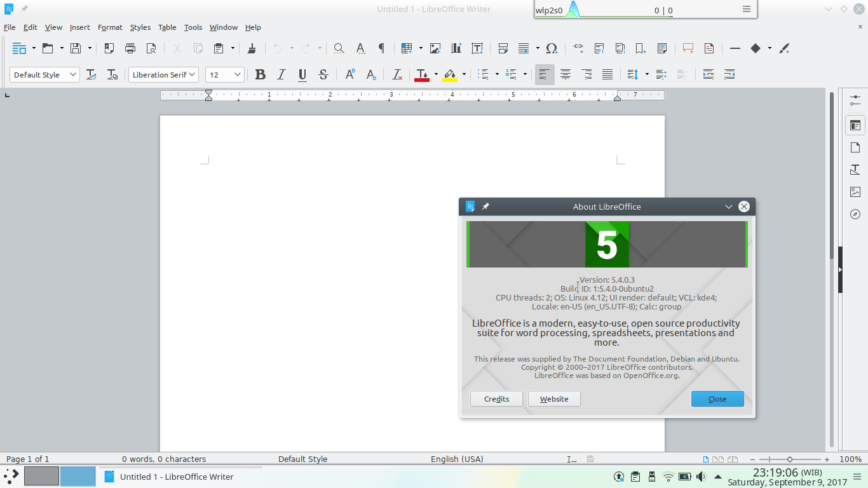This screenshot has width=868, height=488.
Task: Insert a Page Break
Action: (503, 48)
